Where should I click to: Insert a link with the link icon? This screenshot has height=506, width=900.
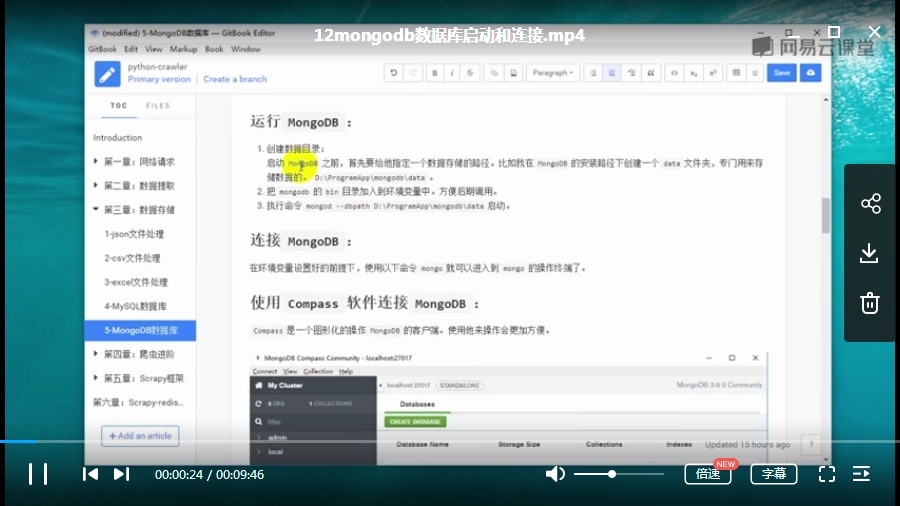(494, 73)
